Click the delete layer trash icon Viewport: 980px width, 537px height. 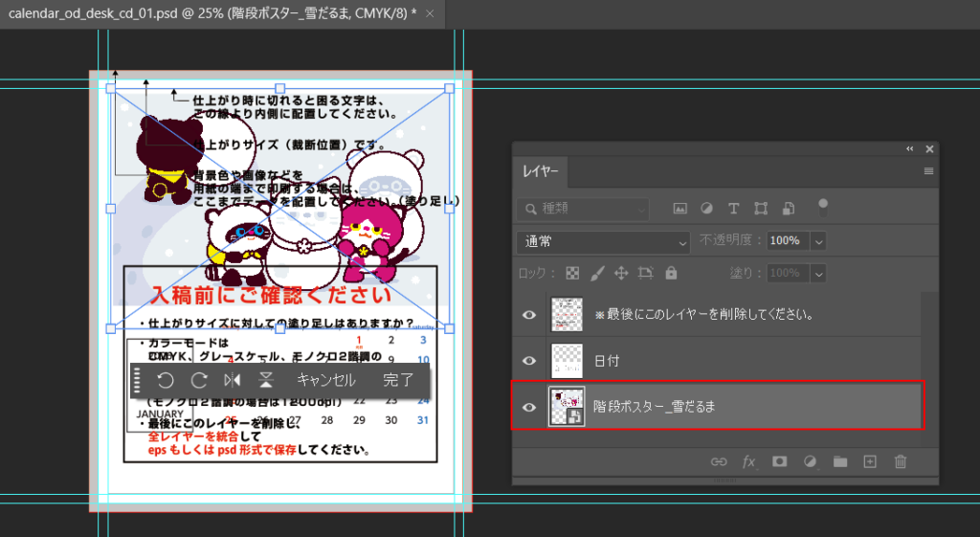pos(900,461)
